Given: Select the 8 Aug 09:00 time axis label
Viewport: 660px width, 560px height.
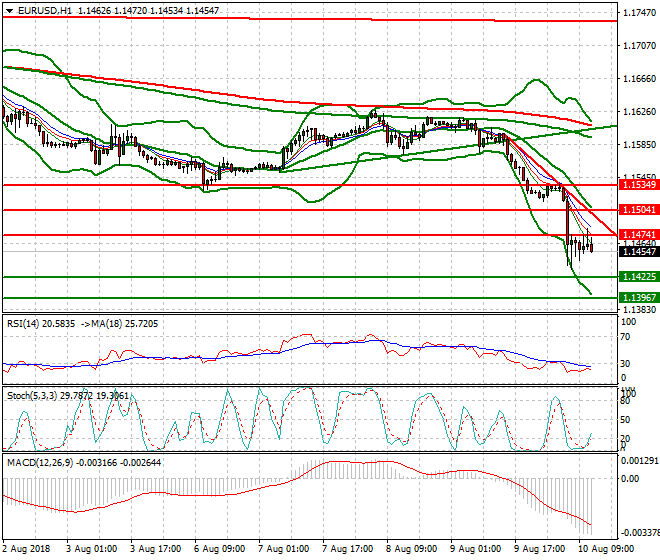Looking at the screenshot, I should 411,549.
